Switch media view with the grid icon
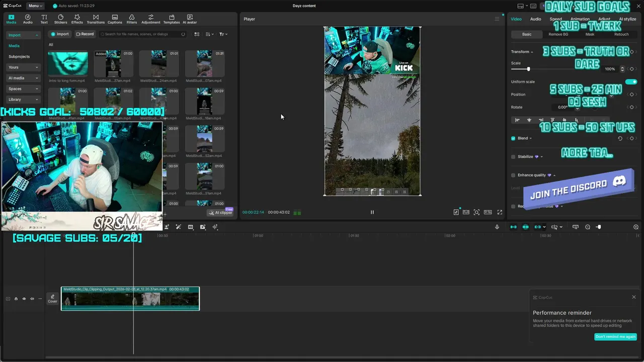The width and height of the screenshot is (644, 362). pyautogui.click(x=197, y=34)
